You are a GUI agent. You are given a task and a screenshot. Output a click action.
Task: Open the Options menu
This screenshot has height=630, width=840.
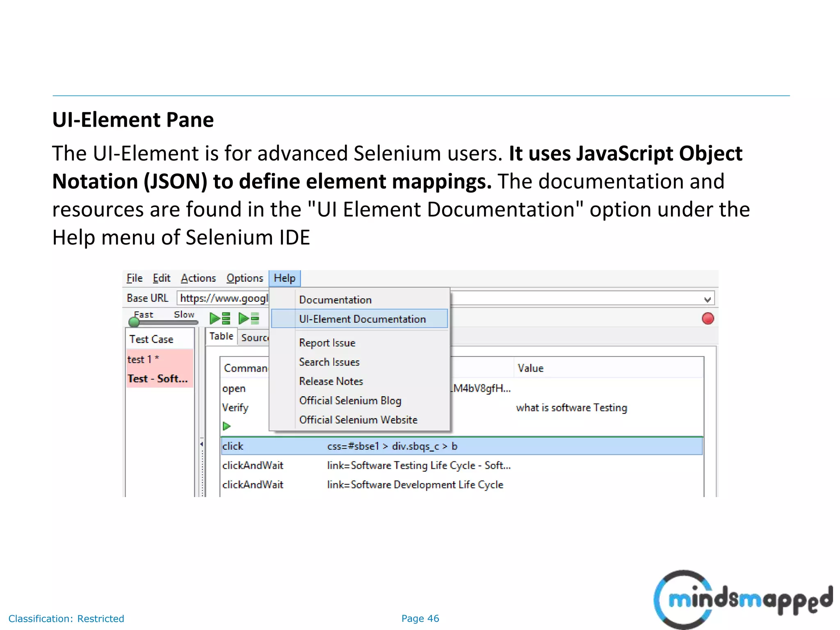coord(245,278)
